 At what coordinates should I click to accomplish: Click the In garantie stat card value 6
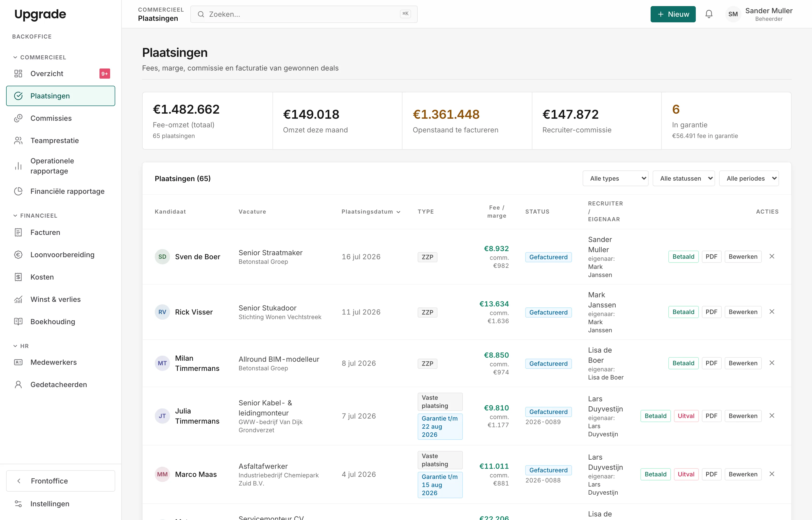pyautogui.click(x=675, y=109)
